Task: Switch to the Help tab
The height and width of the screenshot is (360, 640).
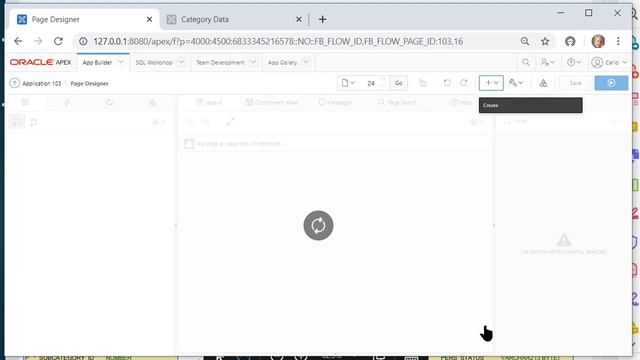Action: (x=461, y=102)
